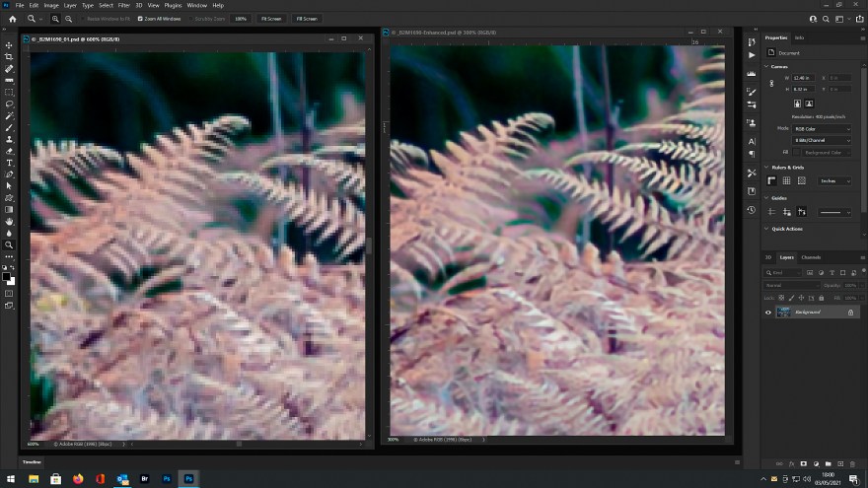
Task: Select the Move tool
Action: tap(9, 45)
